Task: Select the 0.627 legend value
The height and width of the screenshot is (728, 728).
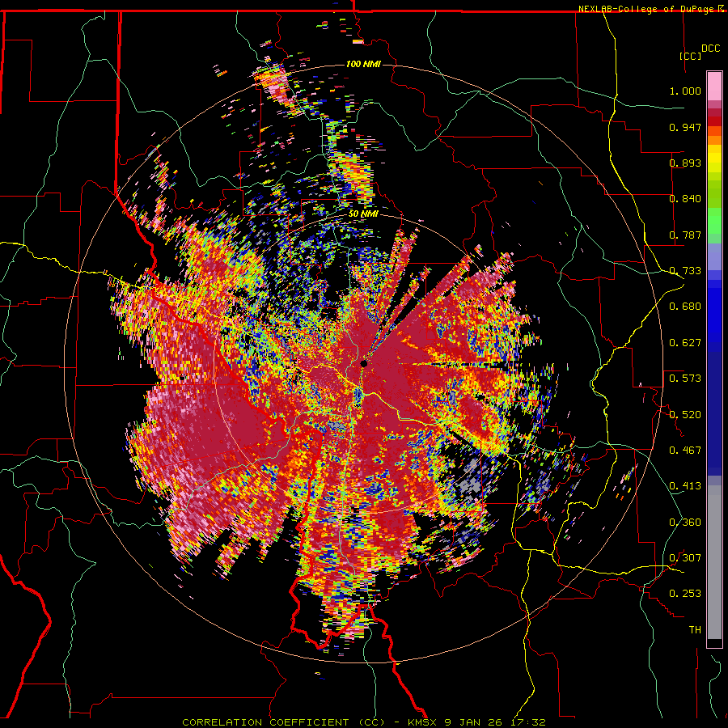Action: point(685,343)
